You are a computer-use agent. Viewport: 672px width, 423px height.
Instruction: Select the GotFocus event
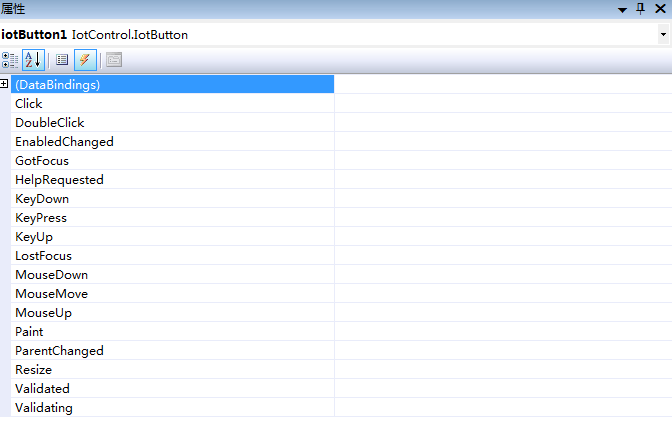[172, 161]
